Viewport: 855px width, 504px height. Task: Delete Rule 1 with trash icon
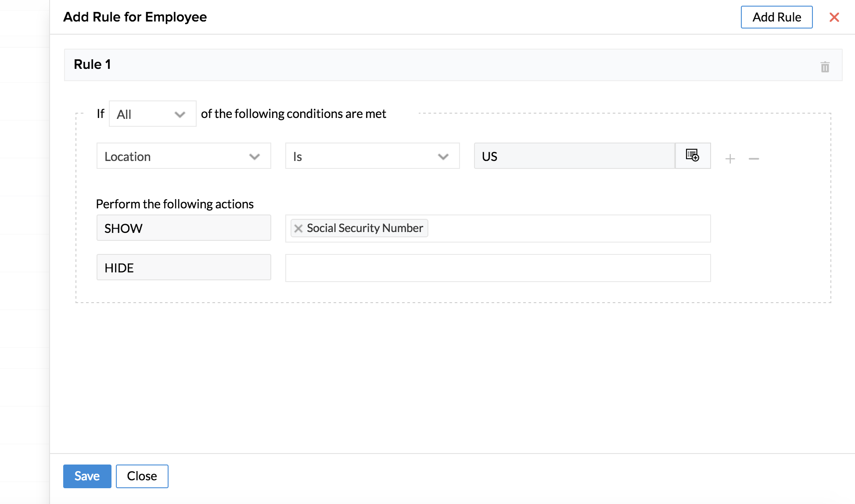coord(825,67)
